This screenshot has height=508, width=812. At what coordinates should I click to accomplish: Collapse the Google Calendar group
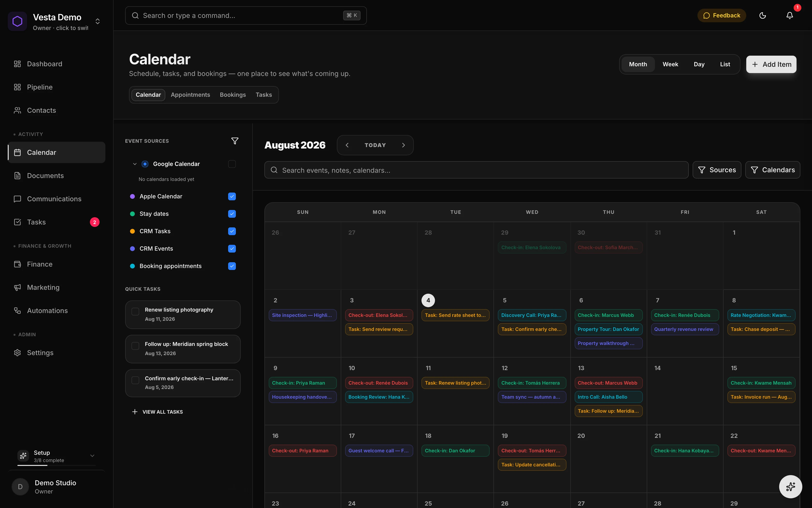pyautogui.click(x=135, y=164)
